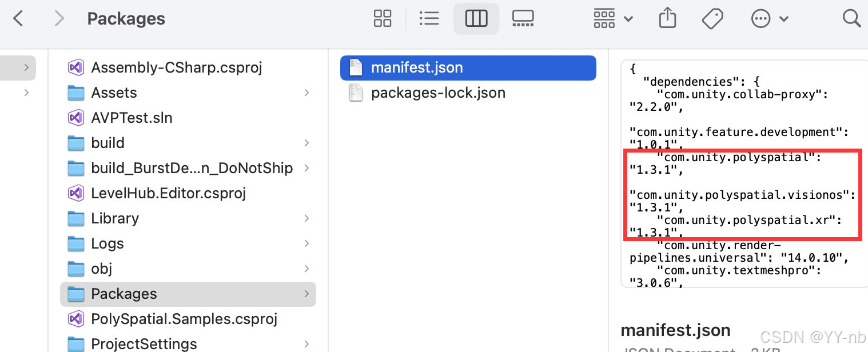Expand the obj folder chevron
Viewport: 868px width, 352px height.
(x=307, y=269)
